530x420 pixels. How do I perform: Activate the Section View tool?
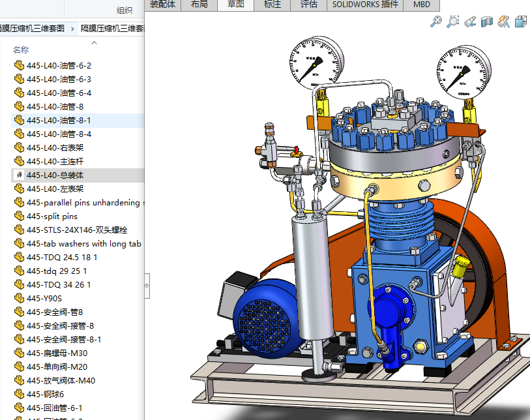coord(486,22)
